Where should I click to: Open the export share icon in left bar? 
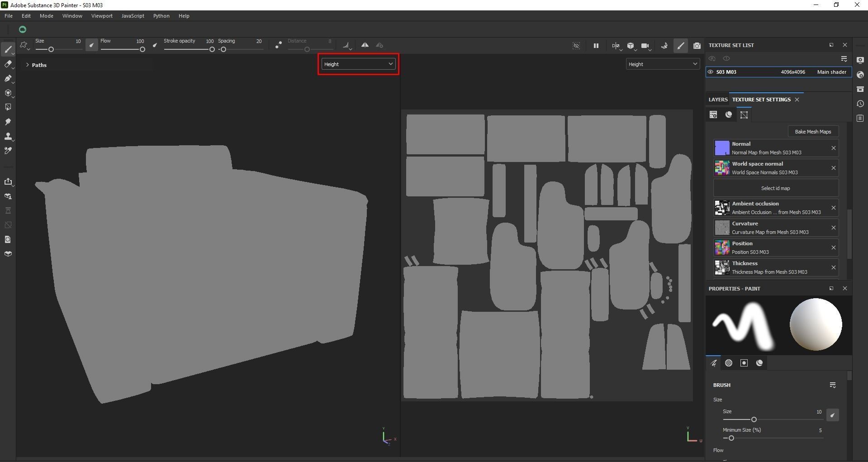pos(8,181)
